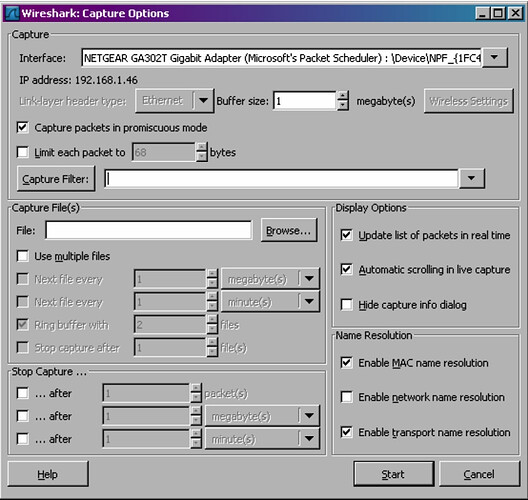Screen dimensions: 528x500
Task: Click the stop after packet(s) count field
Action: 146,393
